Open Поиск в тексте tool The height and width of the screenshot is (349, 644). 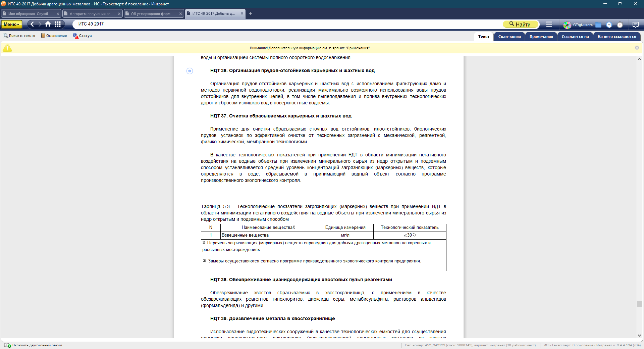click(19, 36)
